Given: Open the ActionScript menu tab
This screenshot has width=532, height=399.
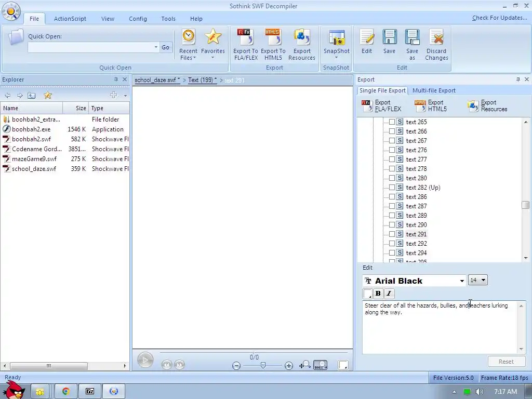Looking at the screenshot, I should [70, 19].
